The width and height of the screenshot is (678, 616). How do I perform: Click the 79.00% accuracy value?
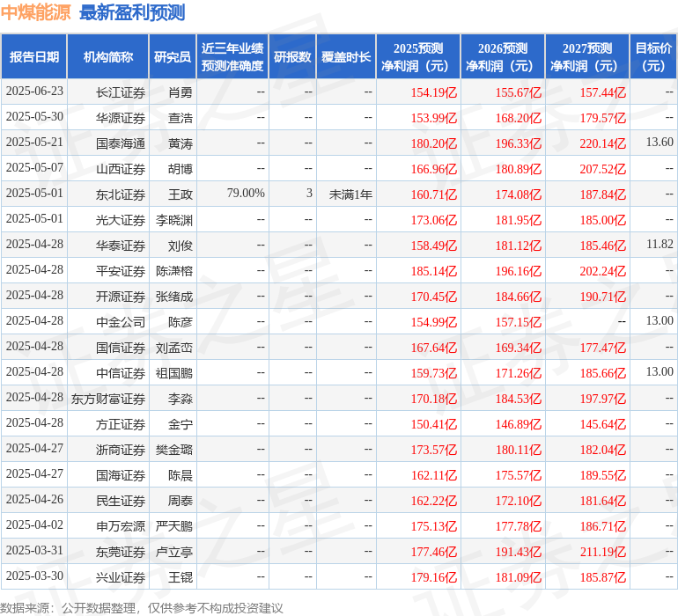click(246, 193)
